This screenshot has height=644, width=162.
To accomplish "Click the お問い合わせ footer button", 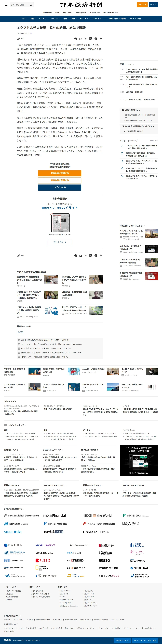I will point(122,640).
